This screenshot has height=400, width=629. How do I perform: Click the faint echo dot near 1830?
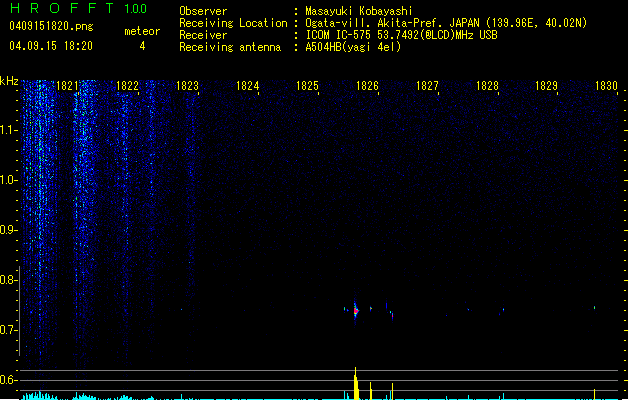pyautogui.click(x=595, y=308)
